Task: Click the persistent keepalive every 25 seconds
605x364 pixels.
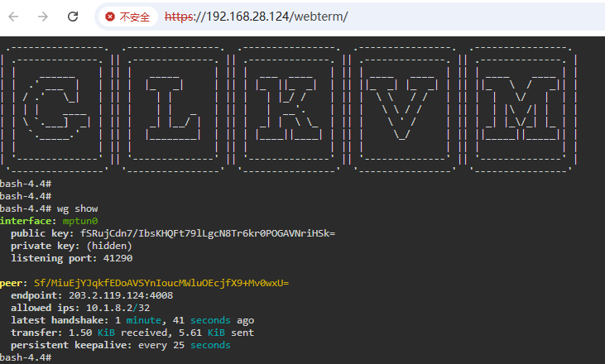Action: coord(120,345)
